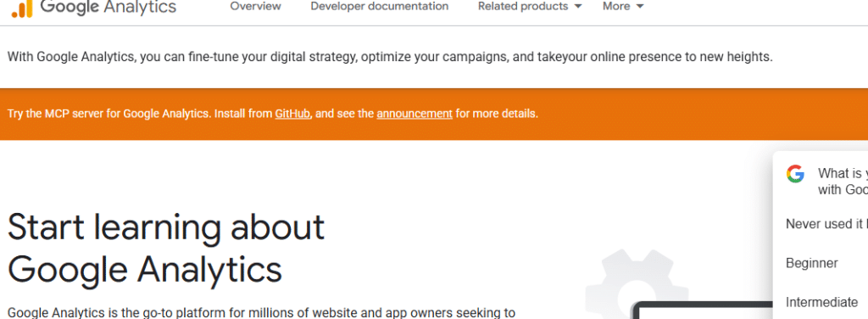Open the Overview tab
Viewport: 868px width, 319px height.
[255, 6]
